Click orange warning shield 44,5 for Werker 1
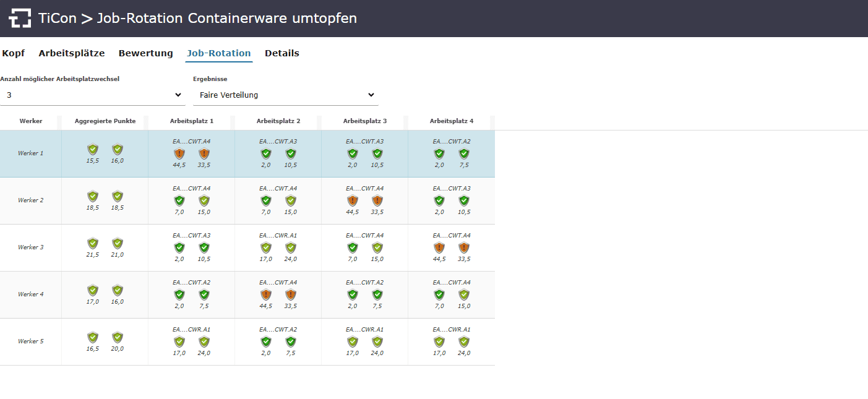868x399 pixels. (179, 153)
